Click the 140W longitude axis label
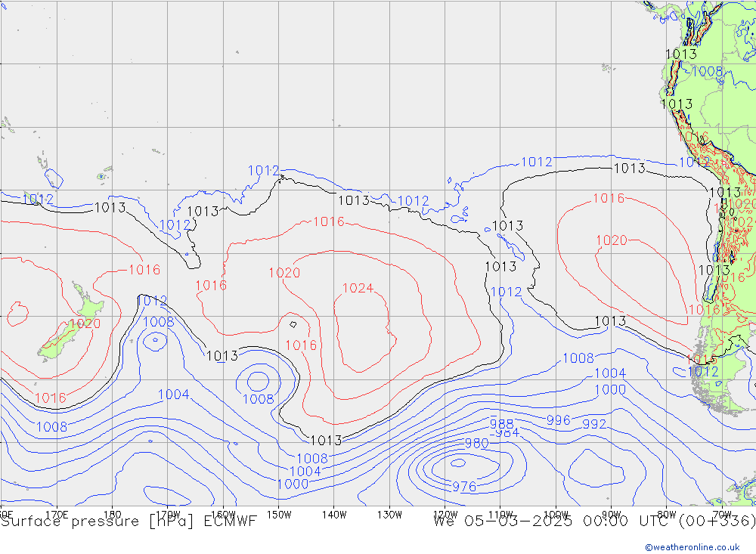Viewport: 756px width, 554px height. [334, 515]
